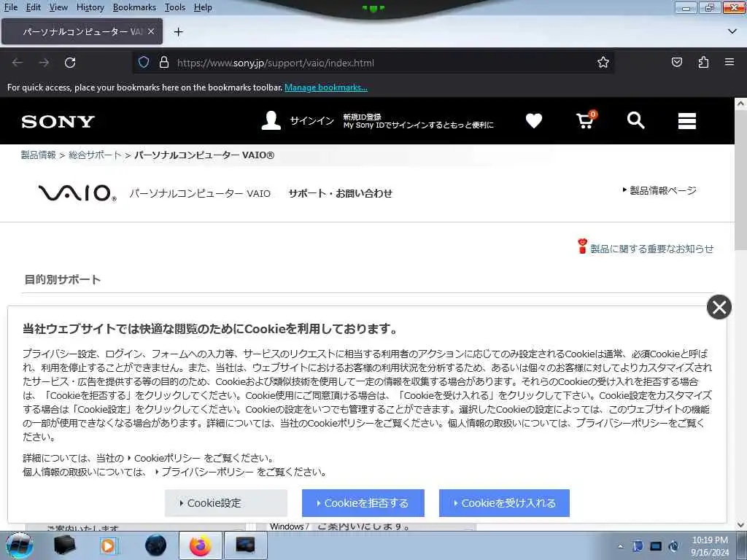This screenshot has width=747, height=560.
Task: Open the Sony site search magnifier
Action: (x=635, y=120)
